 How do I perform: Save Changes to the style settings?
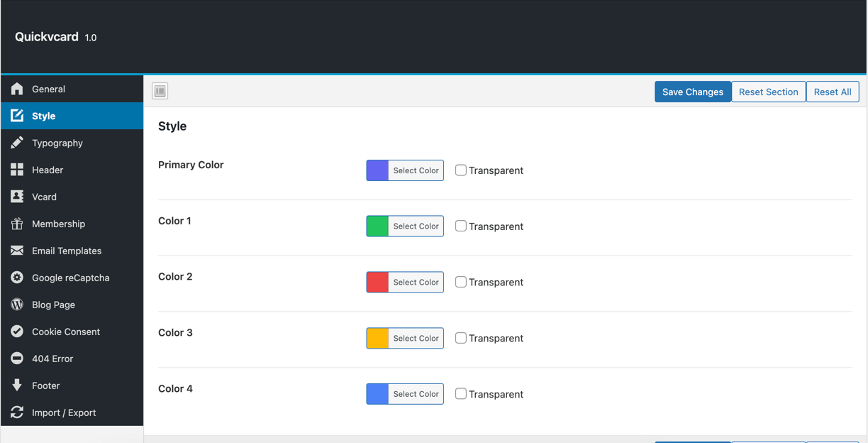tap(692, 92)
